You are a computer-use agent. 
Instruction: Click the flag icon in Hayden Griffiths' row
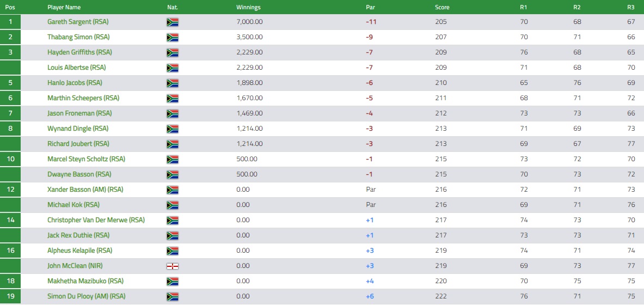click(173, 53)
